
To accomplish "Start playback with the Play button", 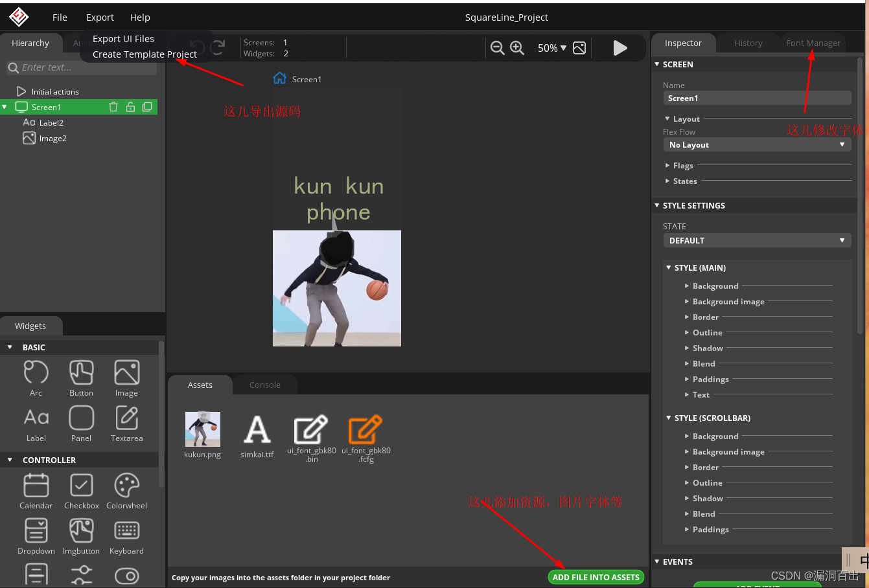I will click(620, 47).
